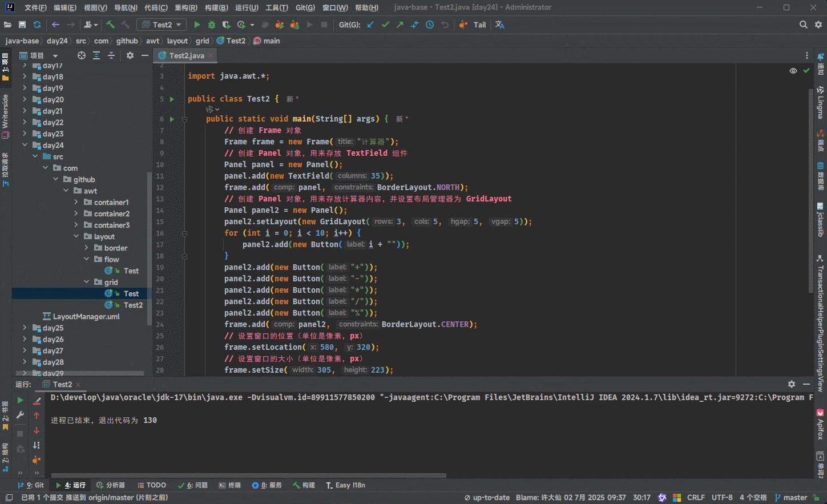Screen dimensions: 827x504
Task: Start debugging with the green bug icon
Action: 212,25
